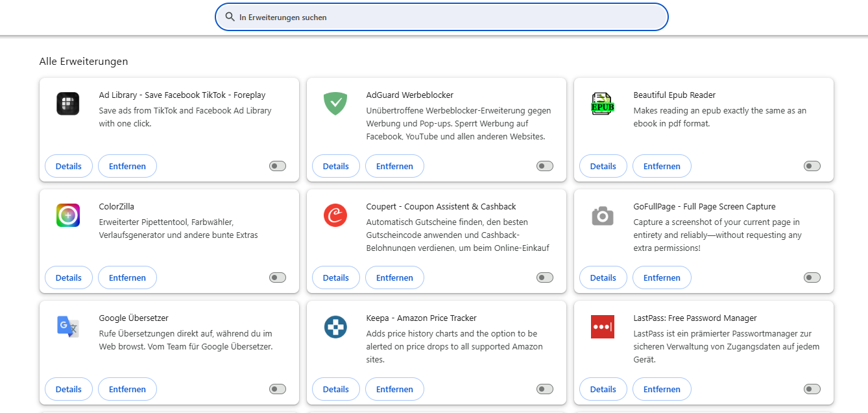
Task: Click the AdGuard green shield icon
Action: 335,104
